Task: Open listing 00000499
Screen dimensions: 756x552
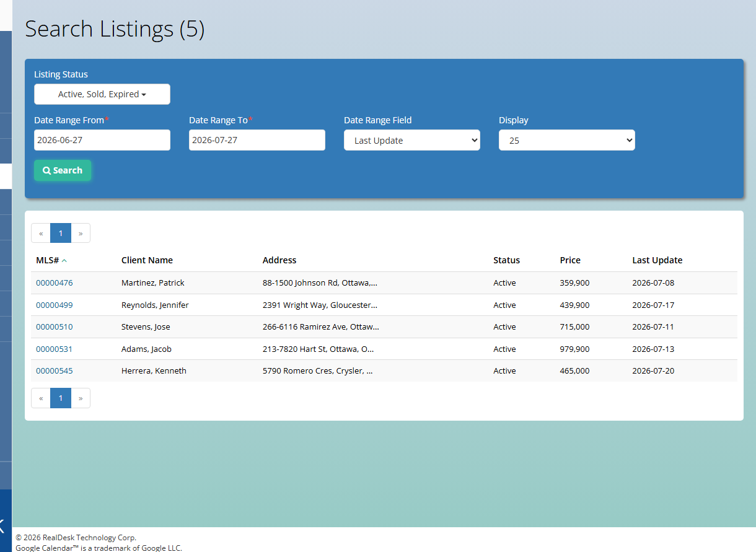Action: pos(54,305)
